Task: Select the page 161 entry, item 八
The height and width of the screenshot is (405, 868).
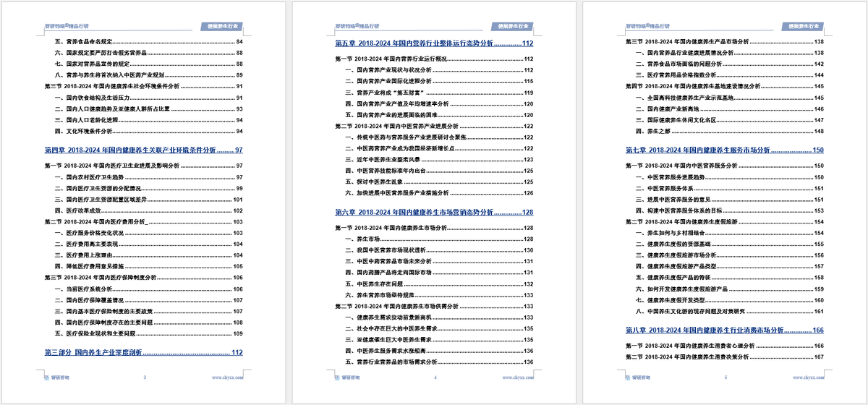Action: 729,312
